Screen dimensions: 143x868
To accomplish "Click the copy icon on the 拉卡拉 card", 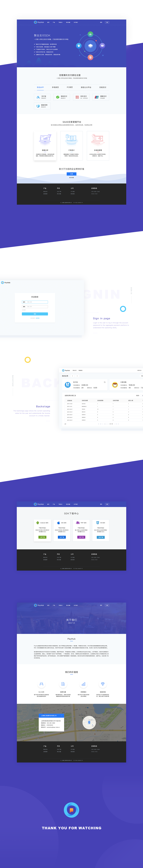I will (x=105, y=382).
